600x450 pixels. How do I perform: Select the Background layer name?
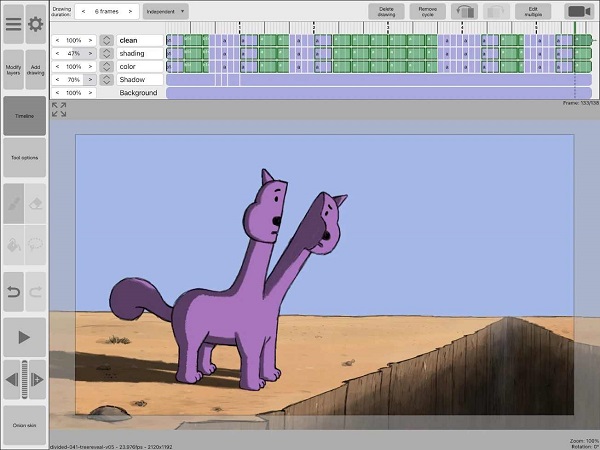[x=138, y=93]
